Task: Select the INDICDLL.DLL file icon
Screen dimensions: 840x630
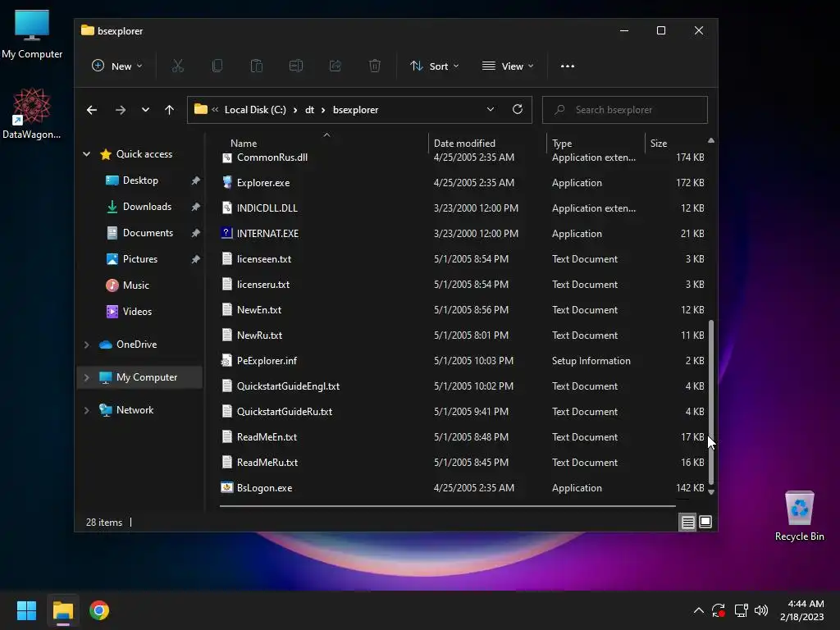Action: coord(227,208)
